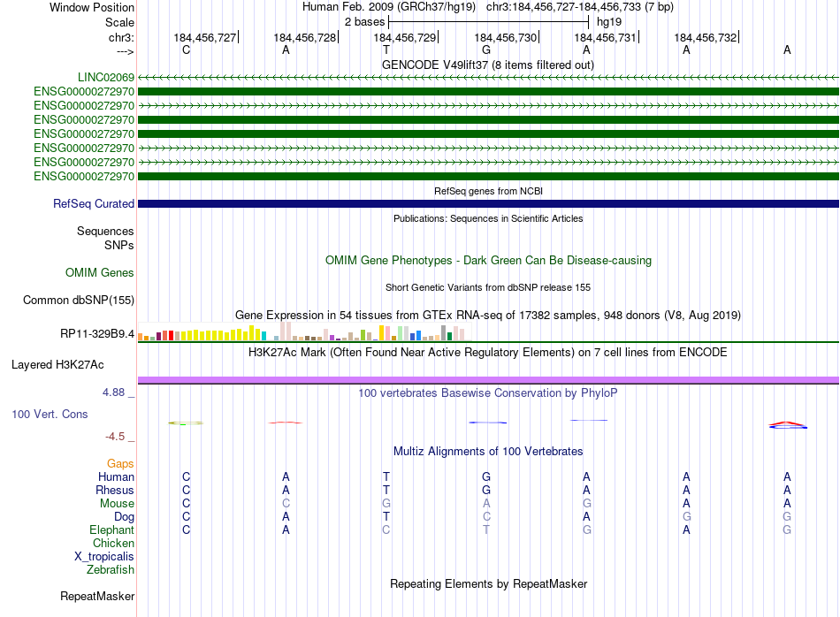Click the LINC02069 arrowed intron line

pyautogui.click(x=489, y=77)
